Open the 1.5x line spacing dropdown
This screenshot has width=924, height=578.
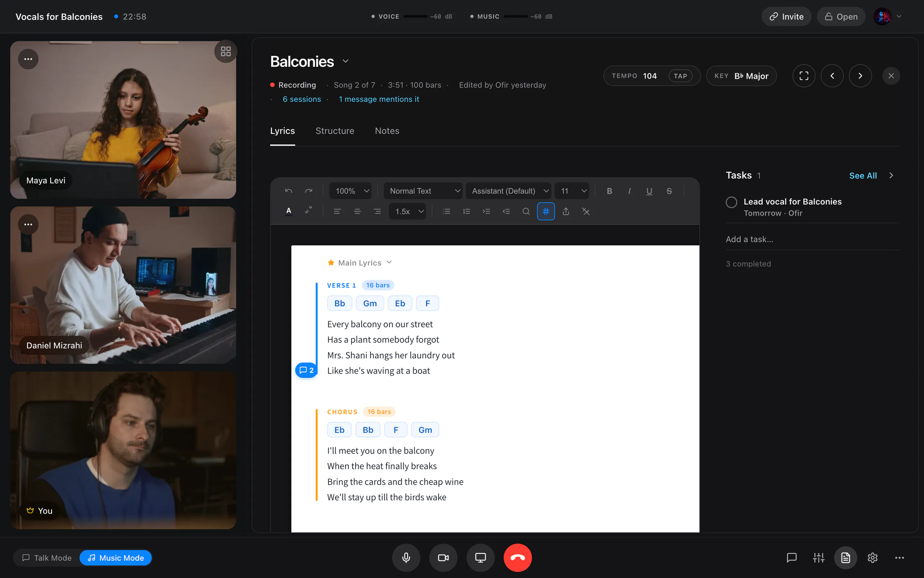[x=407, y=211]
